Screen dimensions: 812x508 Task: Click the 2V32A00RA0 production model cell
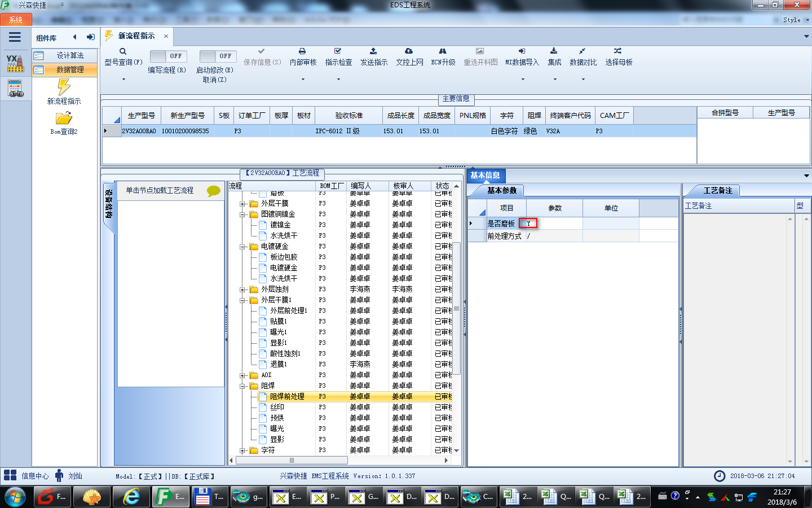click(139, 131)
